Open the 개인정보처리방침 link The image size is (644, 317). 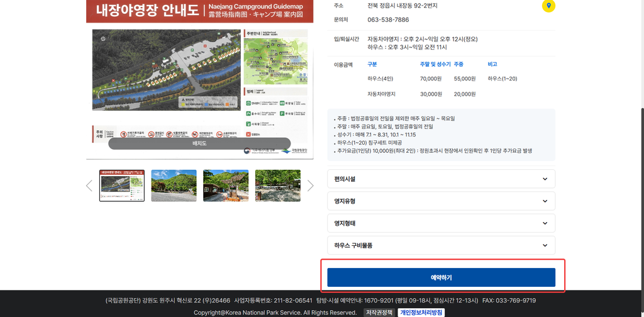[421, 313]
